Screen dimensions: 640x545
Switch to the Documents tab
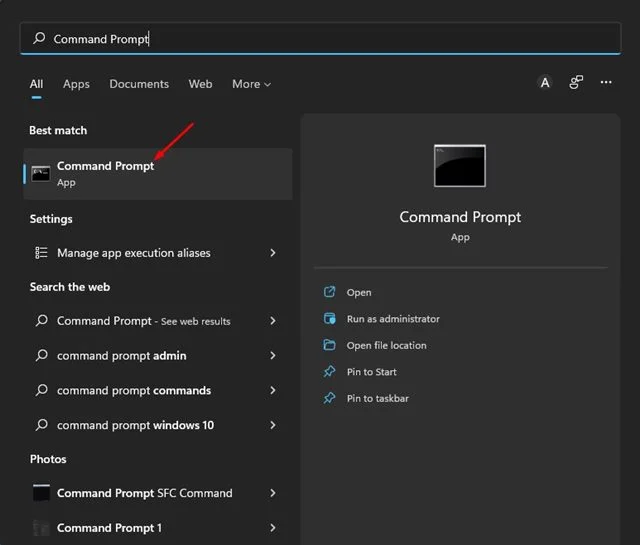pyautogui.click(x=139, y=84)
